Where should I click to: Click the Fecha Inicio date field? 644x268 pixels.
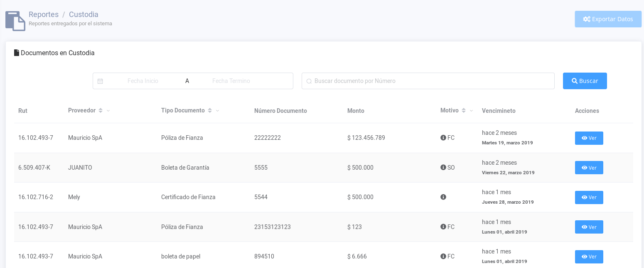[143, 81]
